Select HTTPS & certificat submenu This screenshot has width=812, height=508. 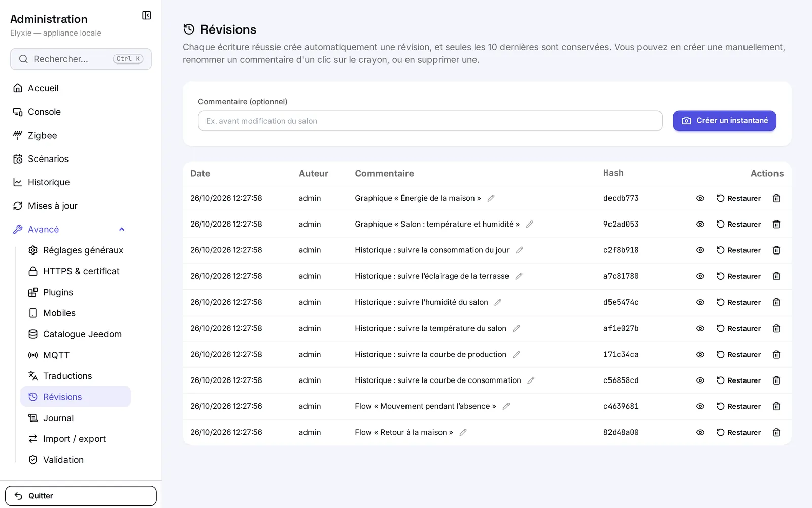click(x=76, y=271)
